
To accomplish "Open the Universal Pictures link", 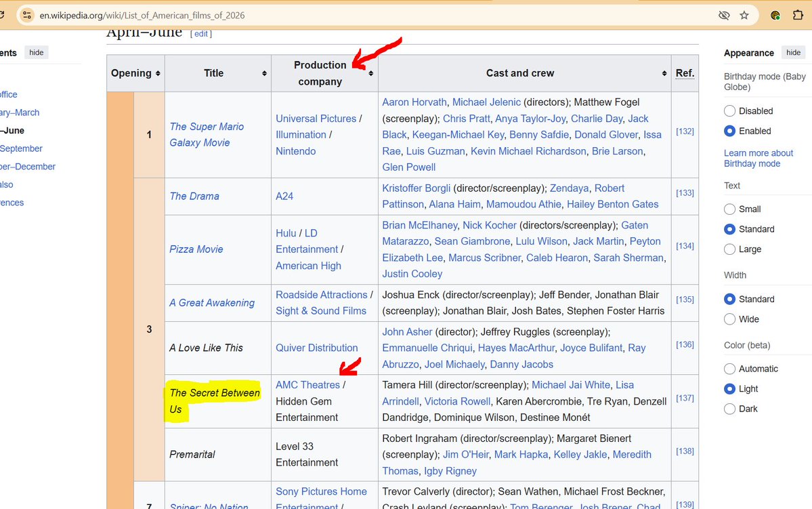I will tap(316, 119).
